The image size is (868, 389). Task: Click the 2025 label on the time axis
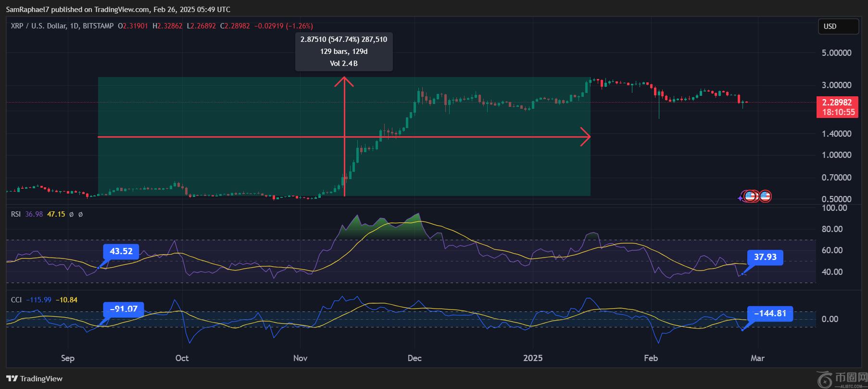532,358
